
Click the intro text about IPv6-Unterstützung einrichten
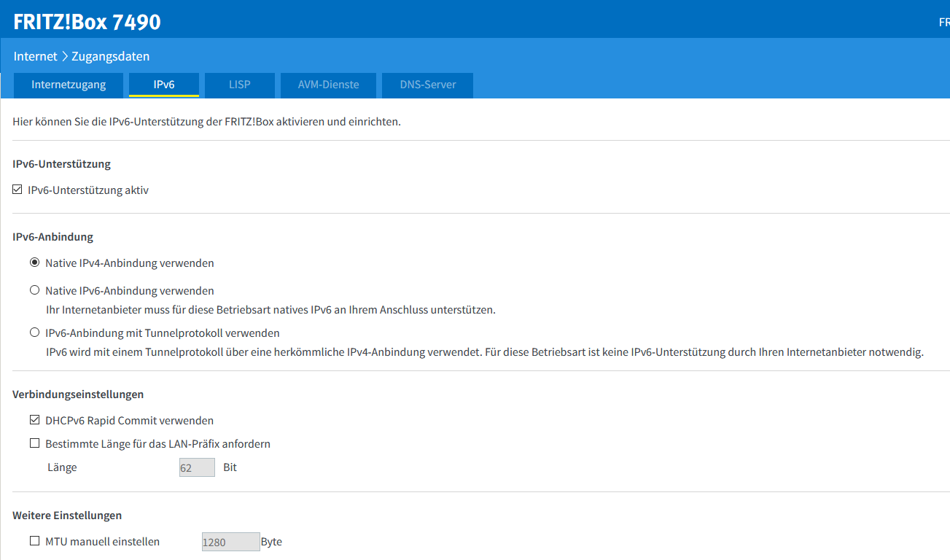tap(207, 122)
